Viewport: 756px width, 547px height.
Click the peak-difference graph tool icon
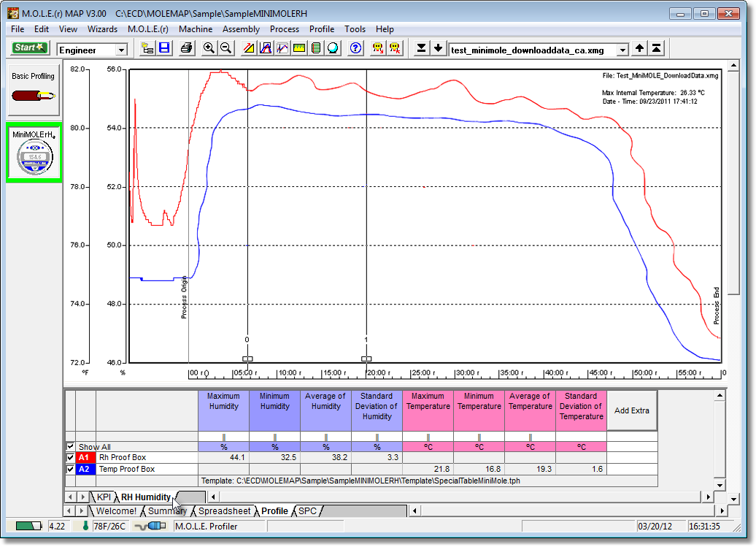point(266,48)
